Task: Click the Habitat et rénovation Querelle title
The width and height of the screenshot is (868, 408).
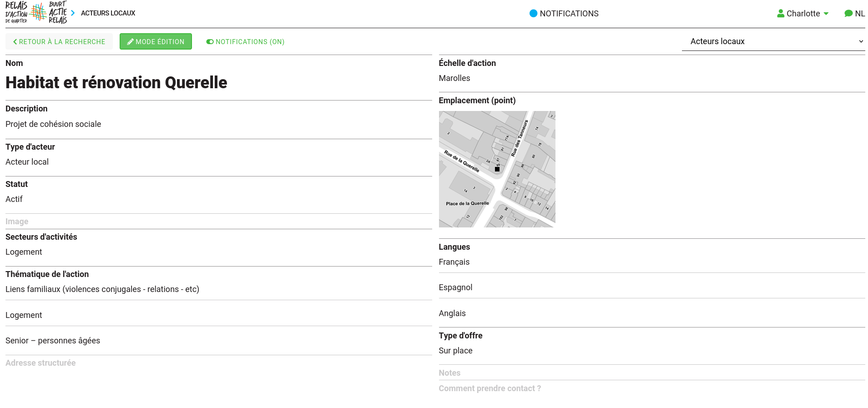Action: 116,83
